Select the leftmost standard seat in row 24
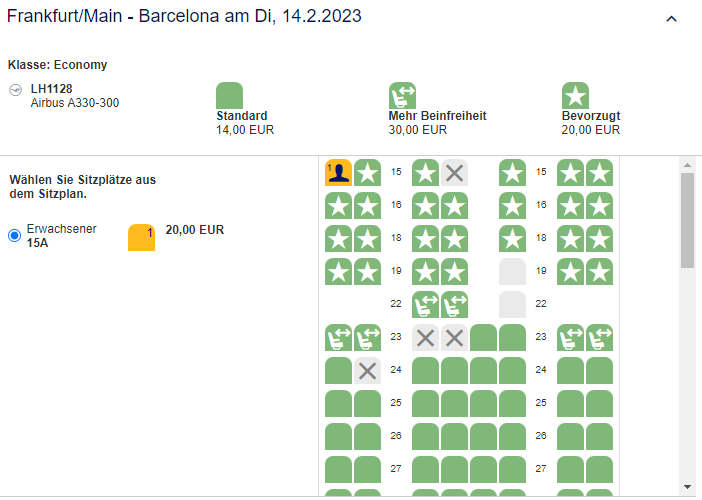The image size is (702, 500). 338,370
